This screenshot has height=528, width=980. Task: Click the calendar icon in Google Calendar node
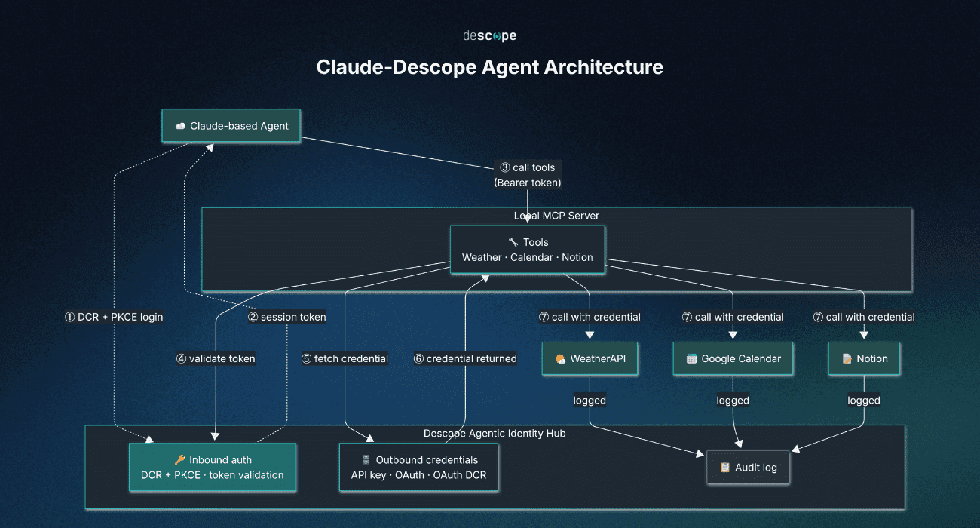pyautogui.click(x=691, y=359)
